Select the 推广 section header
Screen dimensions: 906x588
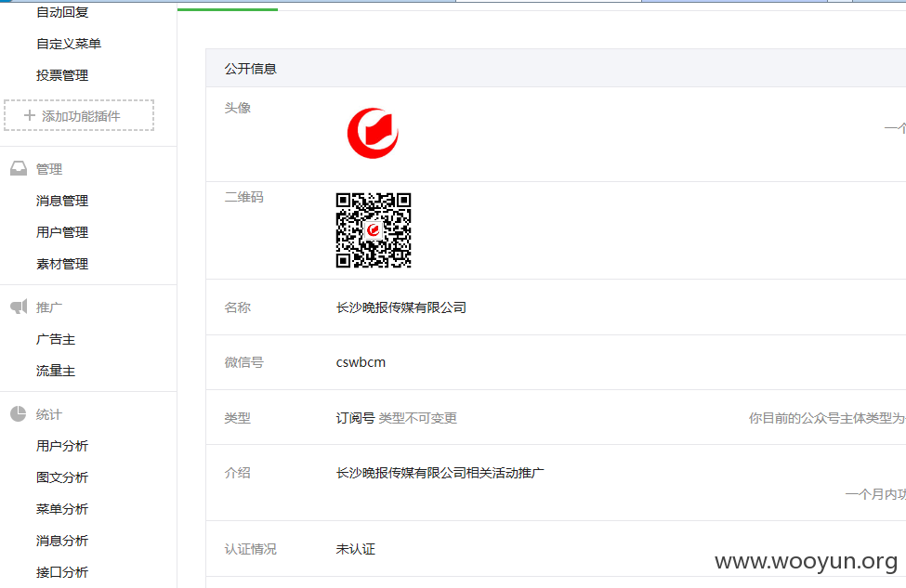pyautogui.click(x=49, y=307)
